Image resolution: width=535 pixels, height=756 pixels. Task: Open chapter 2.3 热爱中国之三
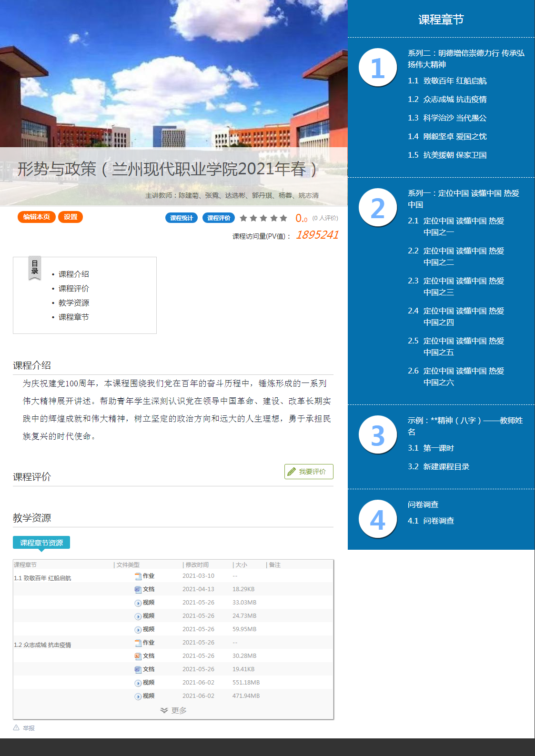coord(456,286)
